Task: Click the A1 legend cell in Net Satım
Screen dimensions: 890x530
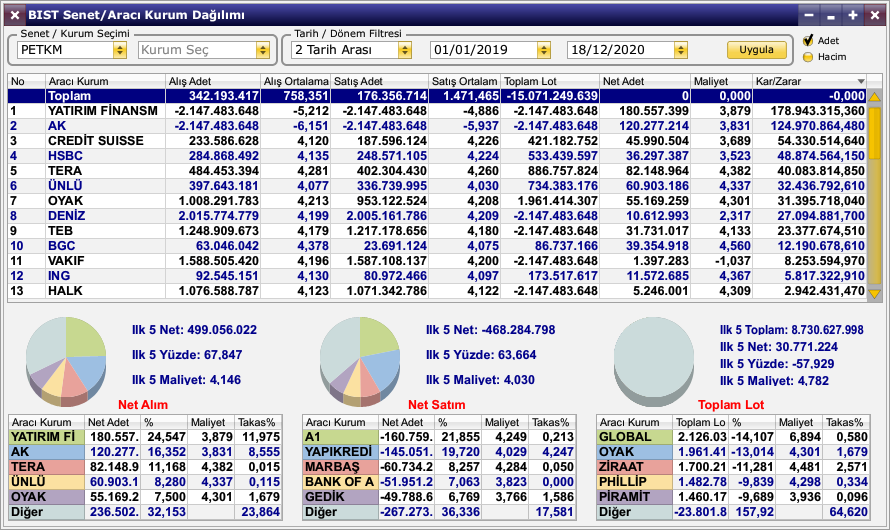Action: coord(341,437)
